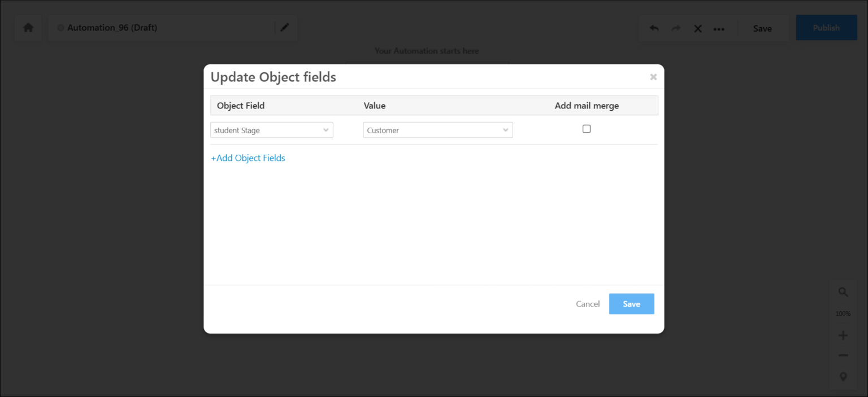Click the plus zoom-in icon
The width and height of the screenshot is (868, 397).
pyautogui.click(x=843, y=335)
